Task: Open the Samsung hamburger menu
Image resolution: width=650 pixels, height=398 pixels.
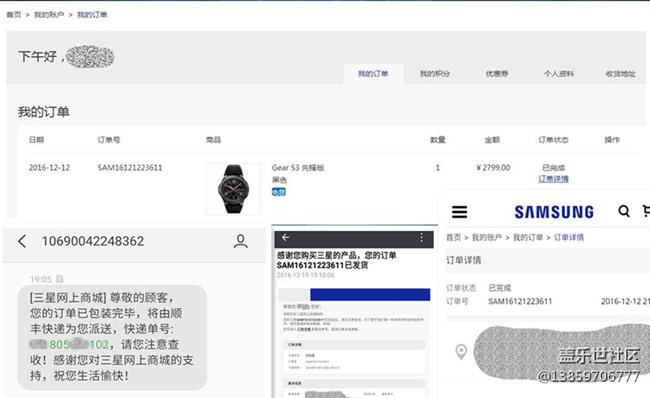Action: click(459, 212)
